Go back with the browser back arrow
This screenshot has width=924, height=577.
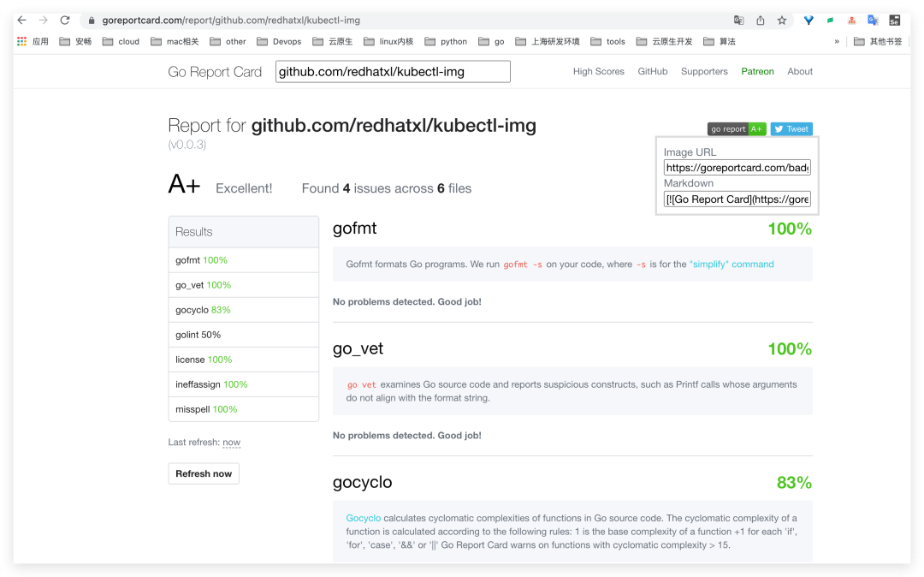point(21,20)
